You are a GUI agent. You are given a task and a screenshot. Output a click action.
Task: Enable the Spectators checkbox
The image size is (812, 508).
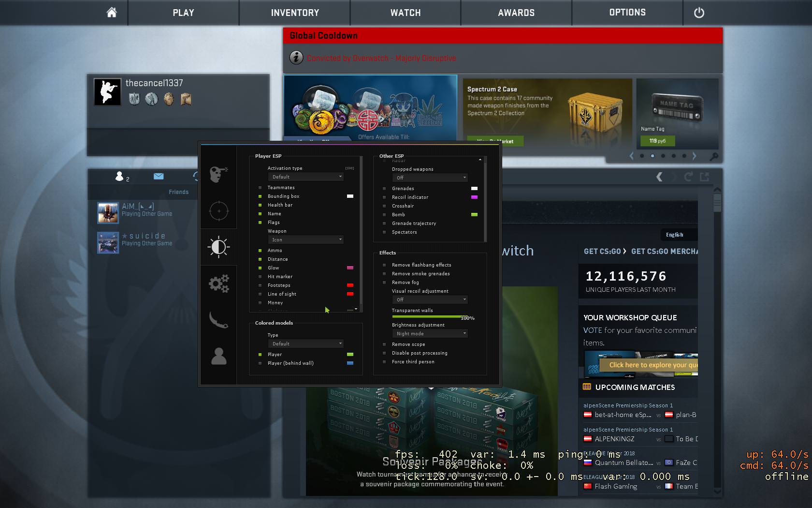coord(384,232)
